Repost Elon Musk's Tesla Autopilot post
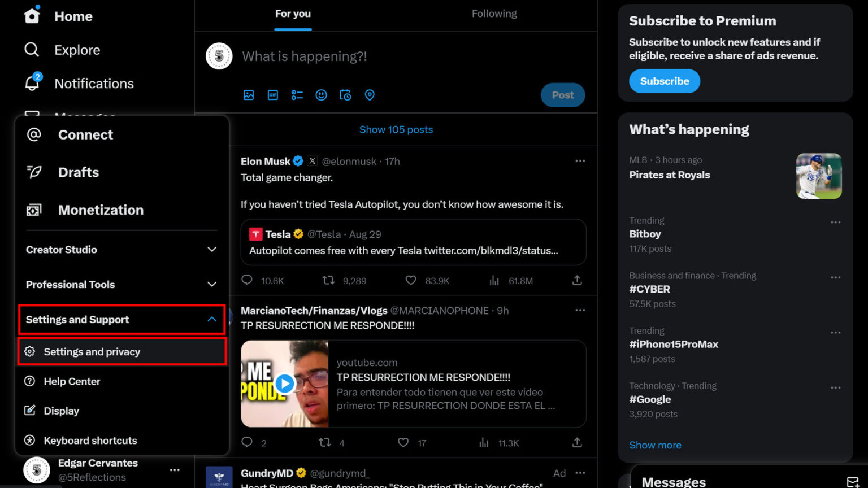This screenshot has height=488, width=868. [x=328, y=280]
